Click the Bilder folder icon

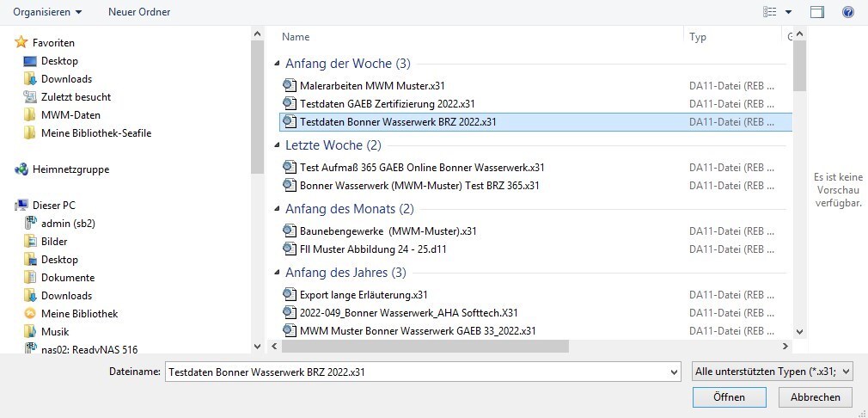(30, 242)
